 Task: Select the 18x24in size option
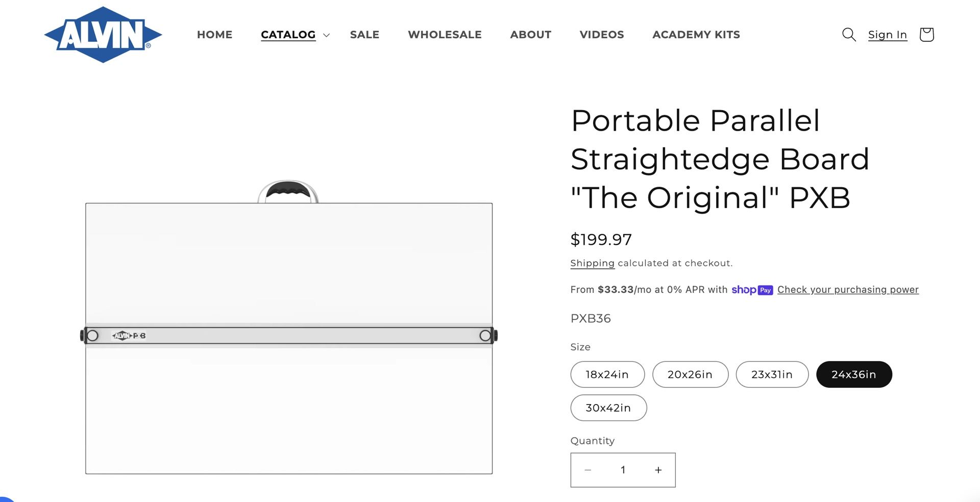(607, 374)
